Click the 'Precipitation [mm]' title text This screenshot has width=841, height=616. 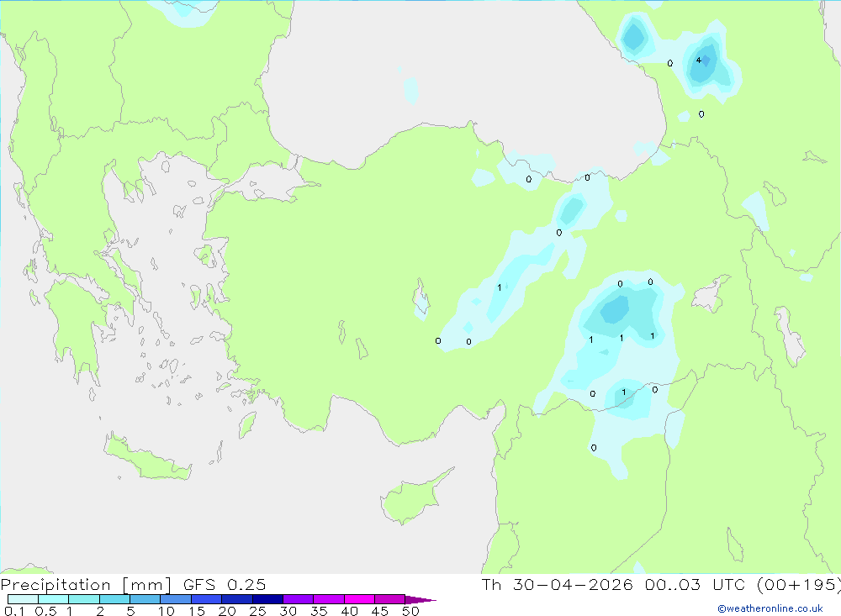[86, 585]
